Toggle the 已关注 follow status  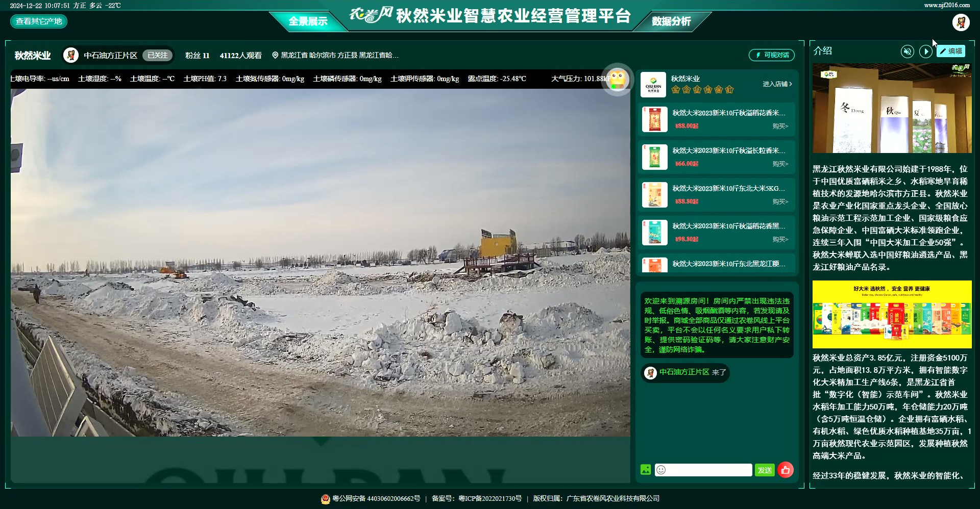click(157, 55)
